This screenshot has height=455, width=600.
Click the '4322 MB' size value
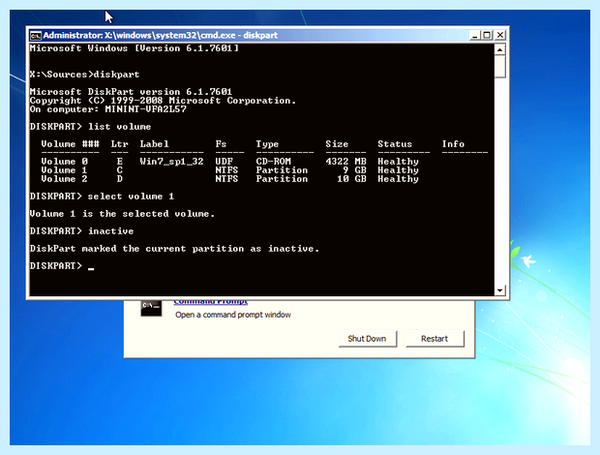click(x=346, y=161)
